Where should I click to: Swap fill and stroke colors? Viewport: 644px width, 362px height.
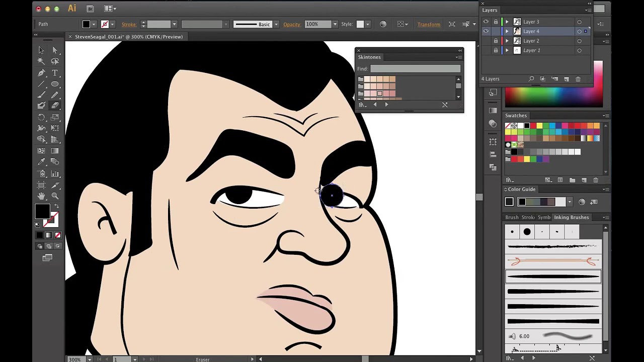click(56, 207)
